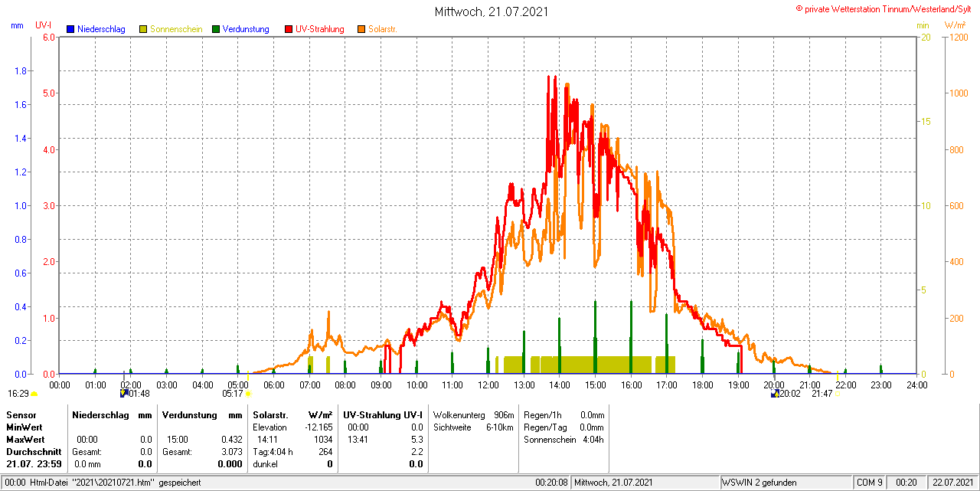Click the 24:00 time axis label
This screenshot has height=491, width=980.
click(x=916, y=385)
